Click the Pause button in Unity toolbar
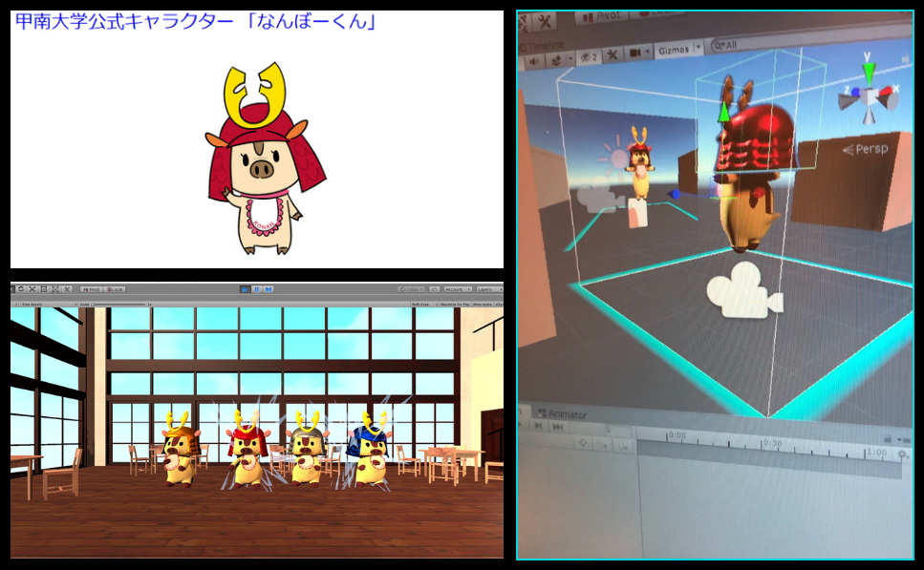Image resolution: width=924 pixels, height=570 pixels. pos(256,288)
